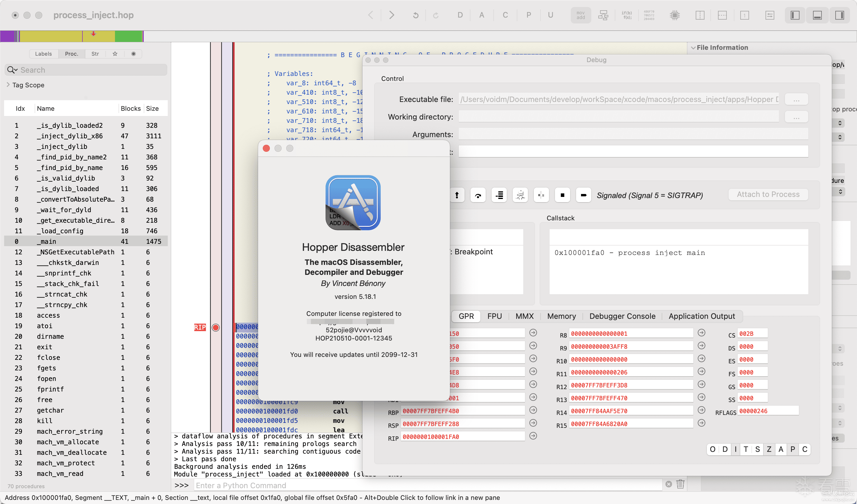This screenshot has width=857, height=504.
Task: Click Attach to Process button
Action: (x=768, y=194)
